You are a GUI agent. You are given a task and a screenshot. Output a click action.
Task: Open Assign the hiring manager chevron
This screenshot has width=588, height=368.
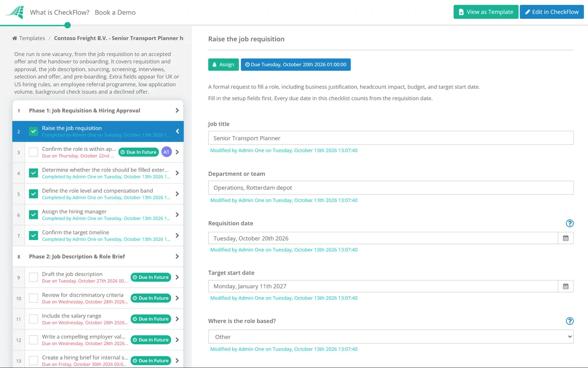177,215
